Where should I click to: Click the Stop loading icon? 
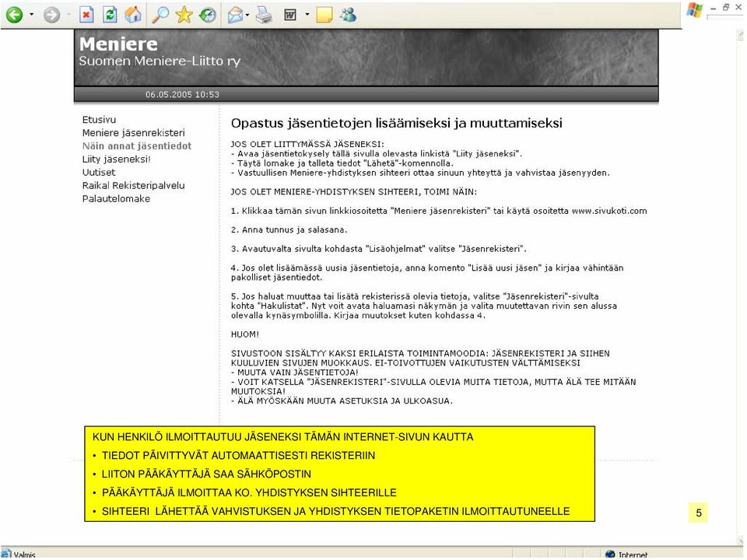(86, 15)
